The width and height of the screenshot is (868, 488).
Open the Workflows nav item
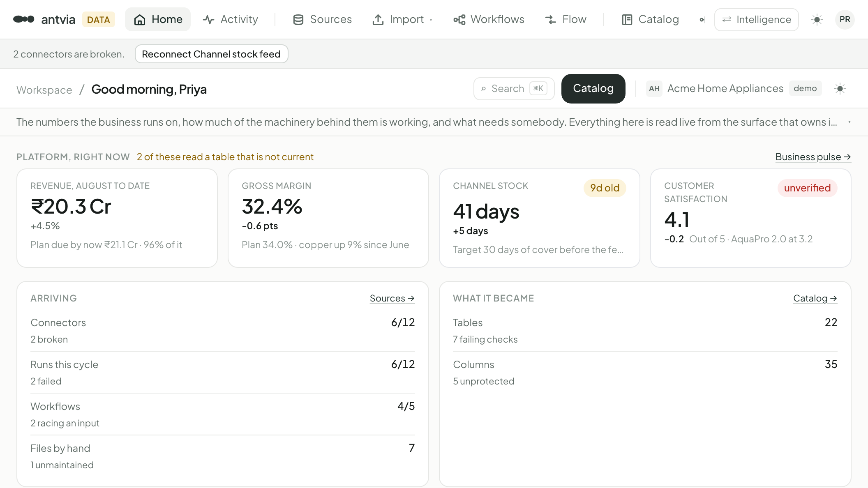click(489, 19)
